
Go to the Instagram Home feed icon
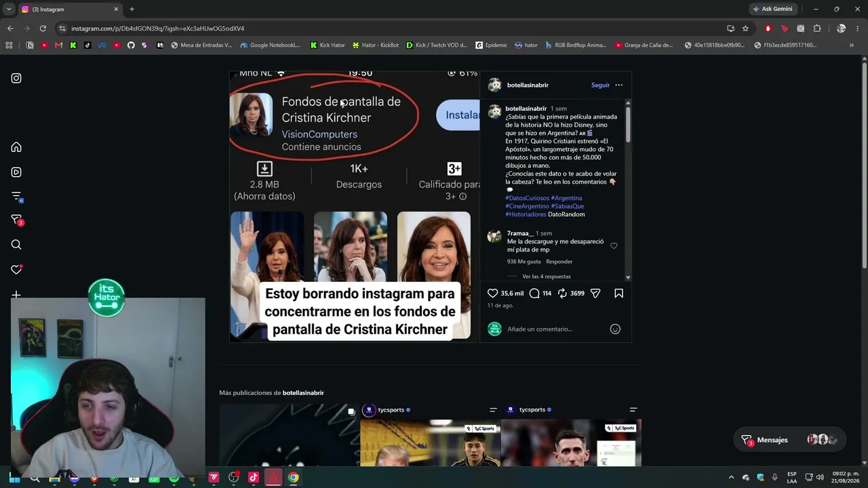click(x=16, y=147)
